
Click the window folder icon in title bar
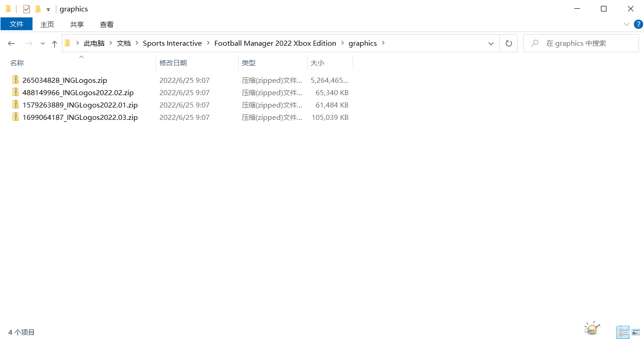coord(8,9)
